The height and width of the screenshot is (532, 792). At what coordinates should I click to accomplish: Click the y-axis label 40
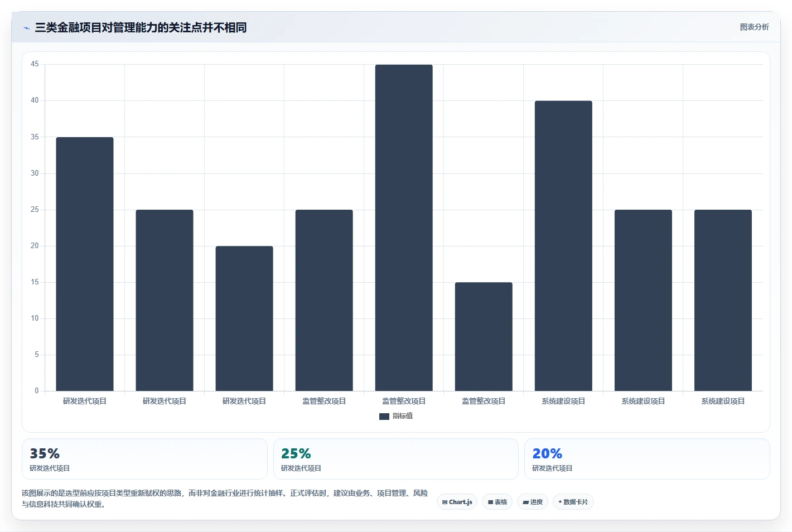click(x=35, y=100)
